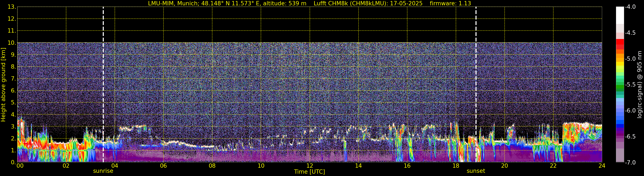This screenshot has width=644, height=176.
Task: Click the '11.' height axis tick label
Action: (x=12, y=31)
